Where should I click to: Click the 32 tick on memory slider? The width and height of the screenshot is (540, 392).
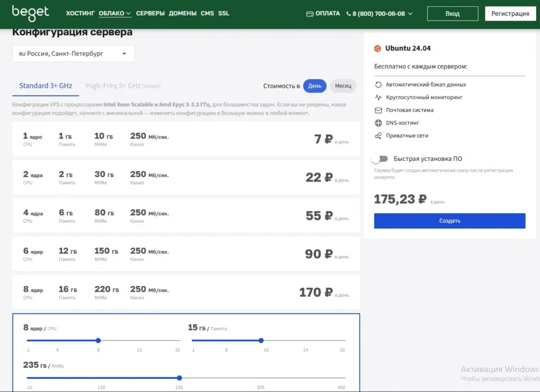click(x=342, y=350)
